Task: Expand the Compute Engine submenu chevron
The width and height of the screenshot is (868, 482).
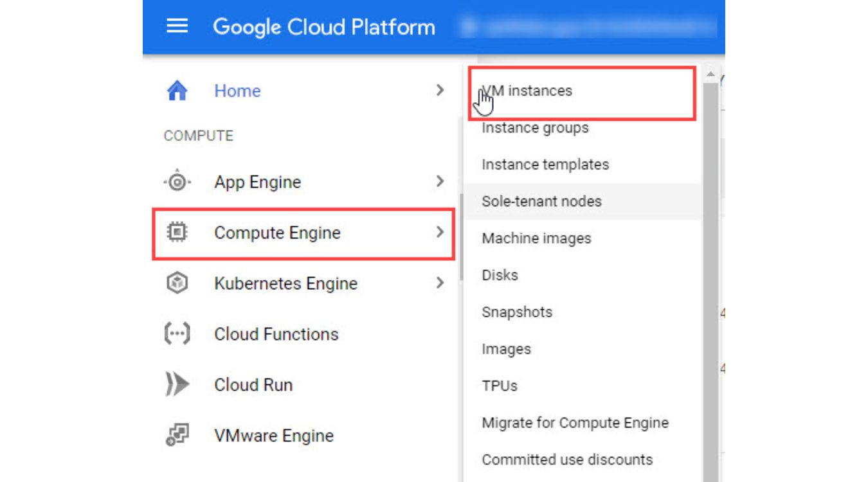Action: [440, 232]
